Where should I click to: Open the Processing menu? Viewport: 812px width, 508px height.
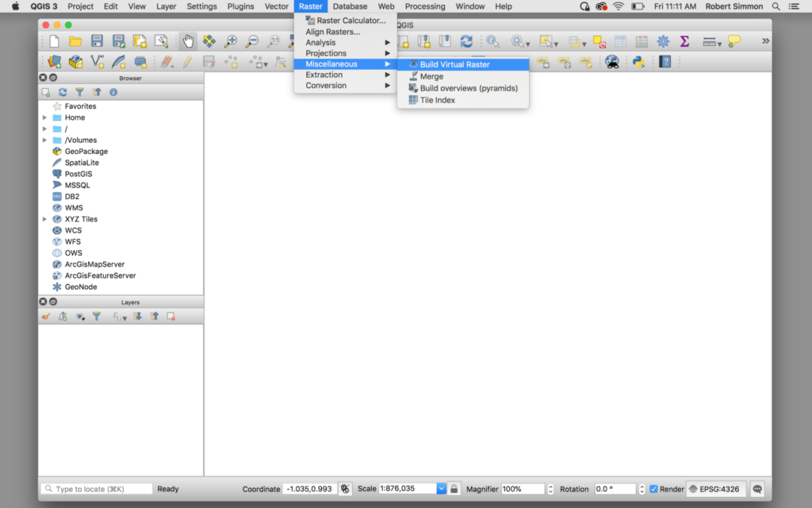[x=425, y=6]
